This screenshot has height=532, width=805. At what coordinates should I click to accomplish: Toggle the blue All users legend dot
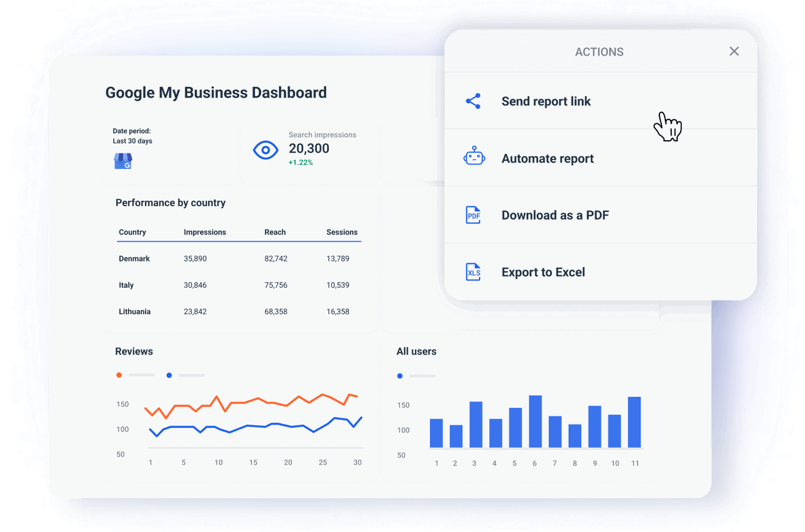(400, 376)
